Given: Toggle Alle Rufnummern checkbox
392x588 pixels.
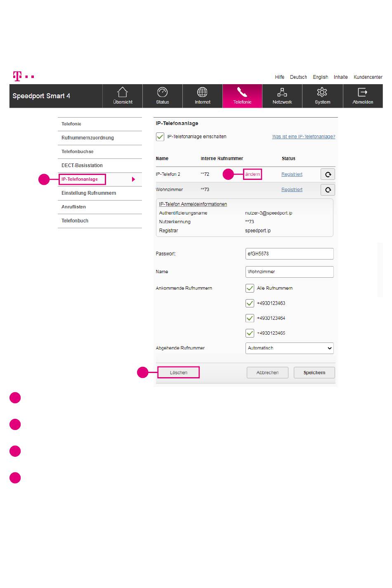Looking at the screenshot, I should [250, 288].
